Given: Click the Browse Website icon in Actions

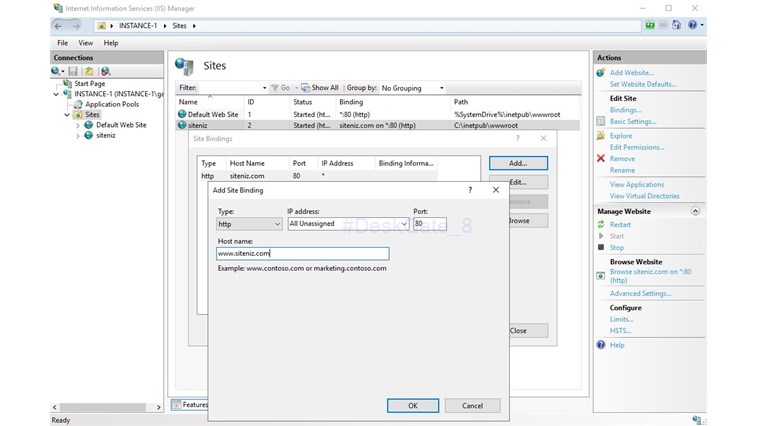Looking at the screenshot, I should [x=600, y=275].
